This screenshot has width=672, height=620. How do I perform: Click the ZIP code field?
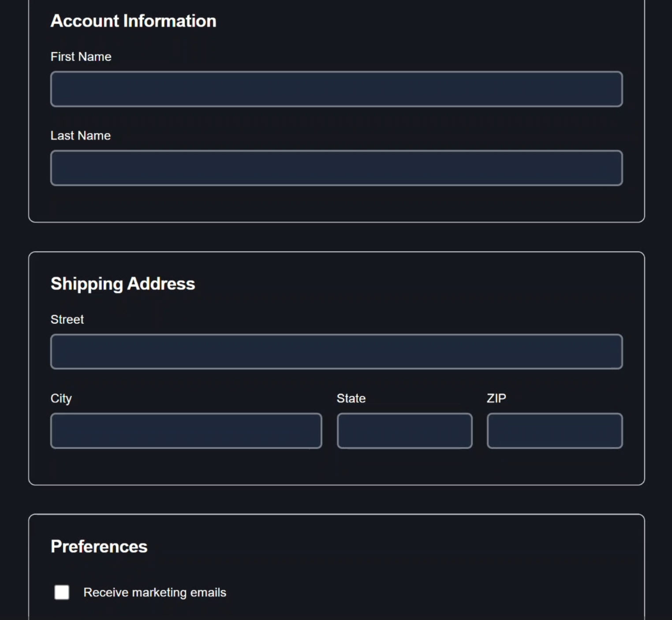[x=555, y=430]
